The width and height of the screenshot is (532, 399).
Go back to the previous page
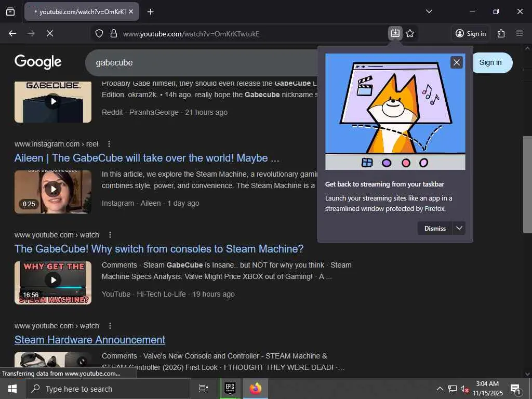[x=12, y=33]
